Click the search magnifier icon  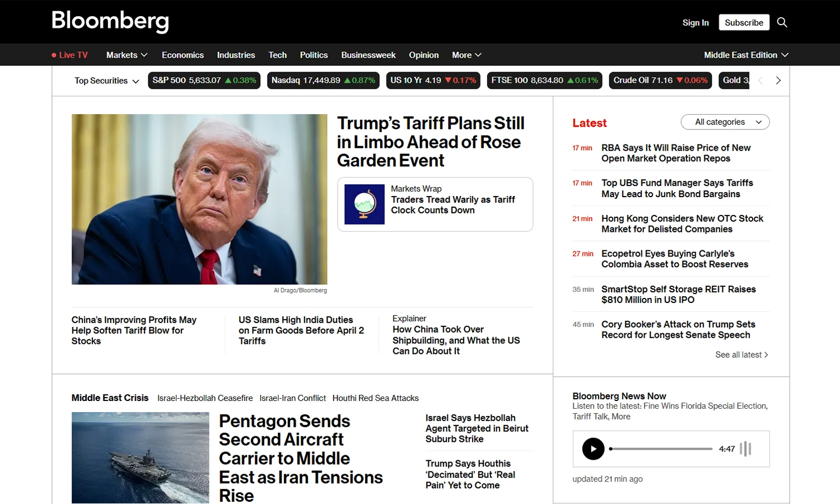pyautogui.click(x=782, y=22)
